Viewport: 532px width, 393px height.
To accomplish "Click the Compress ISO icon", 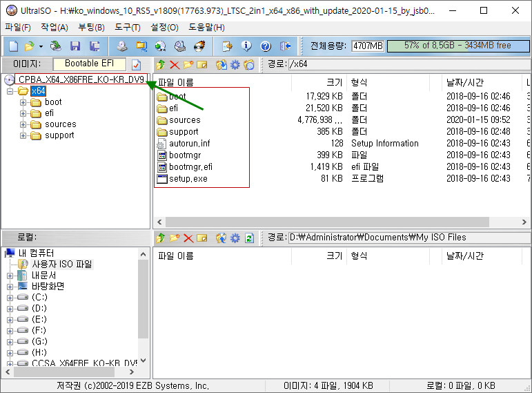I will tap(141, 46).
